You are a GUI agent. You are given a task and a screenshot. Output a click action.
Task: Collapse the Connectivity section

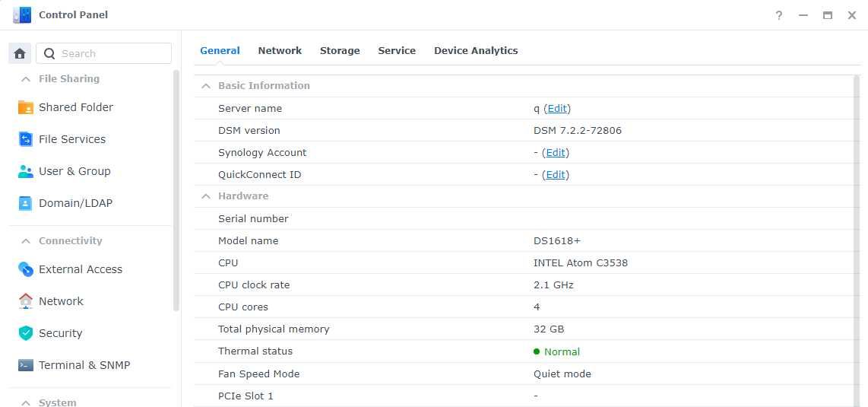click(x=26, y=241)
